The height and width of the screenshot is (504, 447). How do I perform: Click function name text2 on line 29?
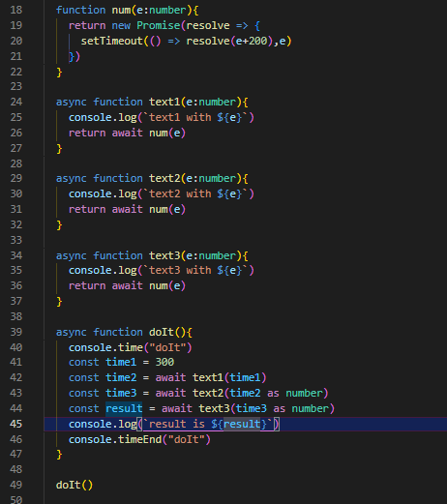164,178
